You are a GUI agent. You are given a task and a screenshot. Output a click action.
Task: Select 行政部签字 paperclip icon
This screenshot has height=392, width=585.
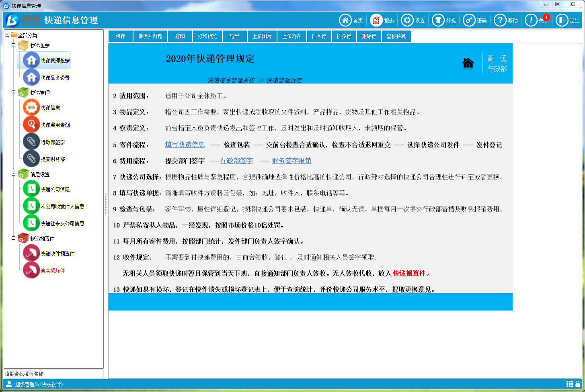tap(31, 142)
